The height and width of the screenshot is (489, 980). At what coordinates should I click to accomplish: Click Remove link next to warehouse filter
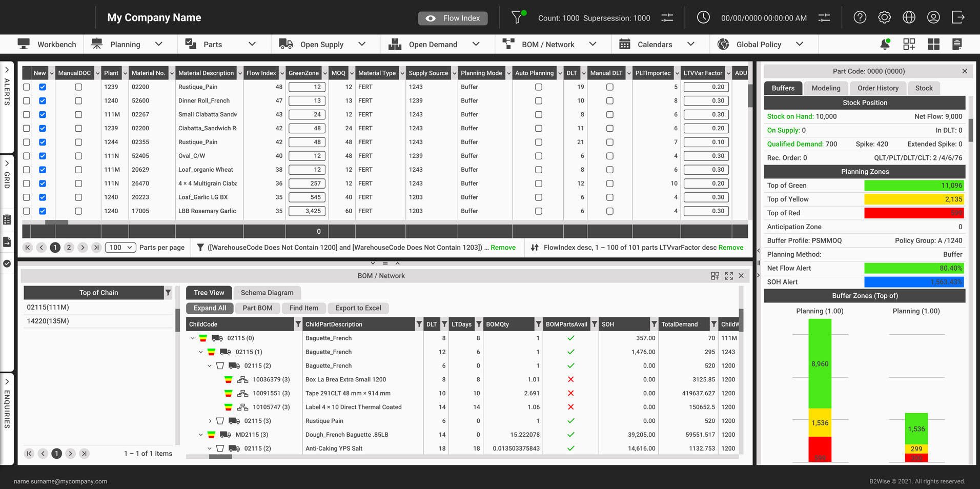(503, 248)
